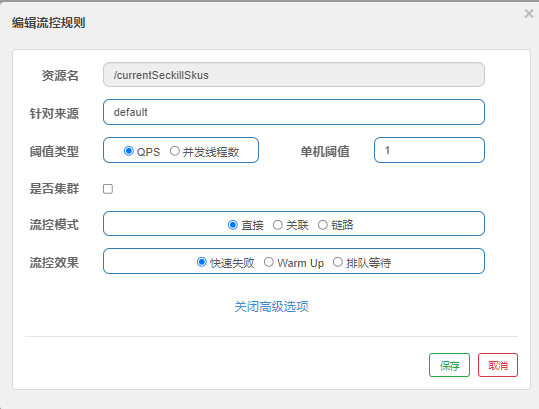Collapse options via 关闭高级选项 link

[271, 307]
